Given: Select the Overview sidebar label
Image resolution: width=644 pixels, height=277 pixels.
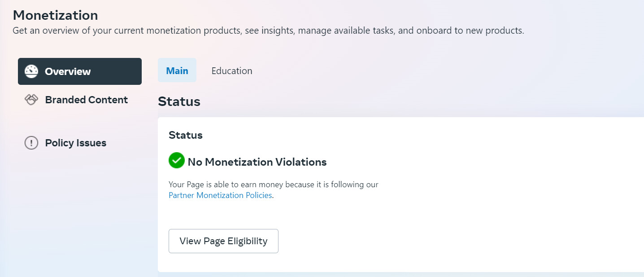Looking at the screenshot, I should [x=68, y=71].
